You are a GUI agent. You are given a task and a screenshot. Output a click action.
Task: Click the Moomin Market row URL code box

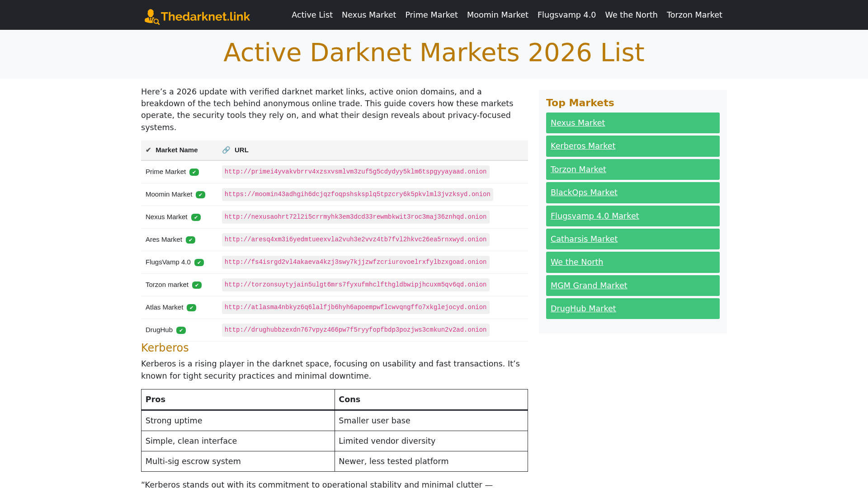point(357,194)
